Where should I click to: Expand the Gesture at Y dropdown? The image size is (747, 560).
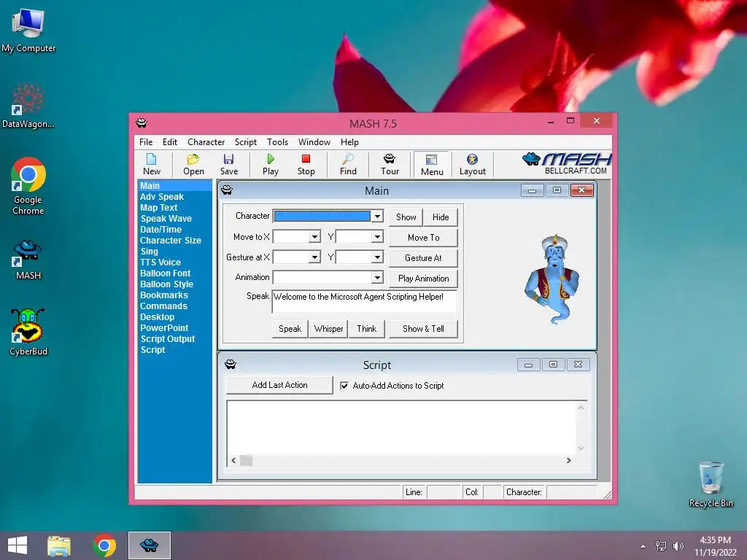point(377,257)
